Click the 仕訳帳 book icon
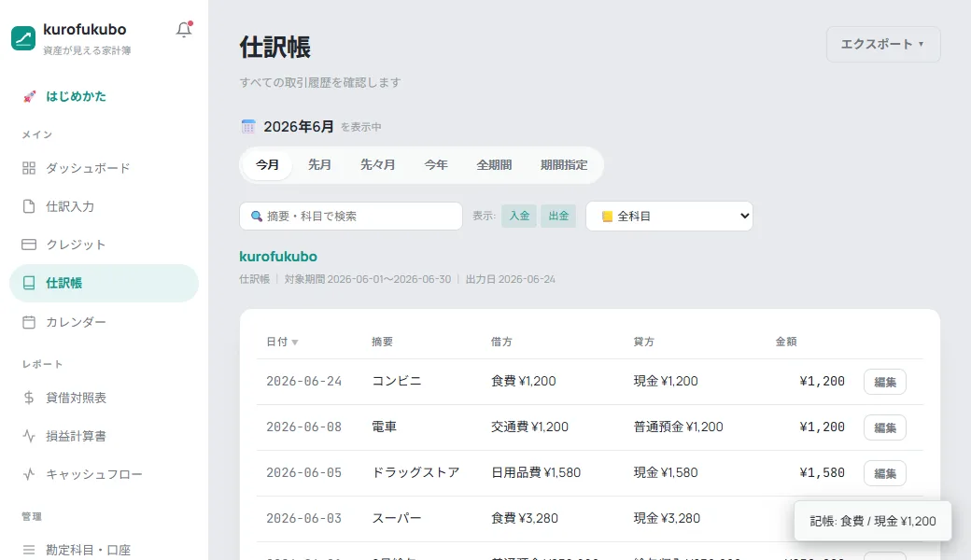Image resolution: width=971 pixels, height=560 pixels. point(29,283)
